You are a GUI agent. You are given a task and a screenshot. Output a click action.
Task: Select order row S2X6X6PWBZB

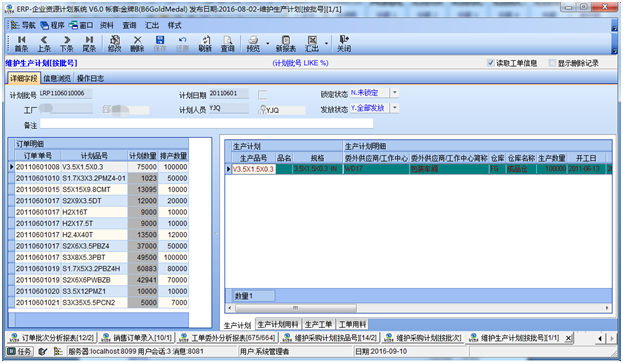(101, 280)
